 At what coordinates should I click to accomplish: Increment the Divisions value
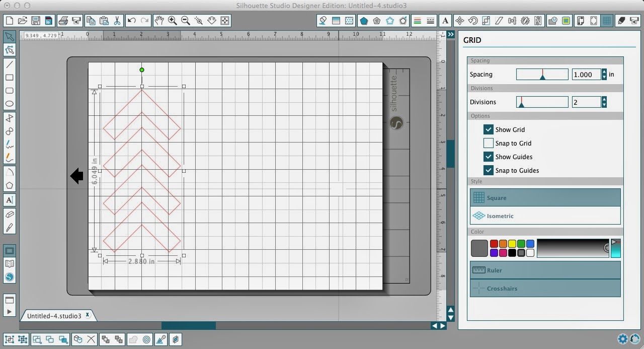pyautogui.click(x=603, y=100)
